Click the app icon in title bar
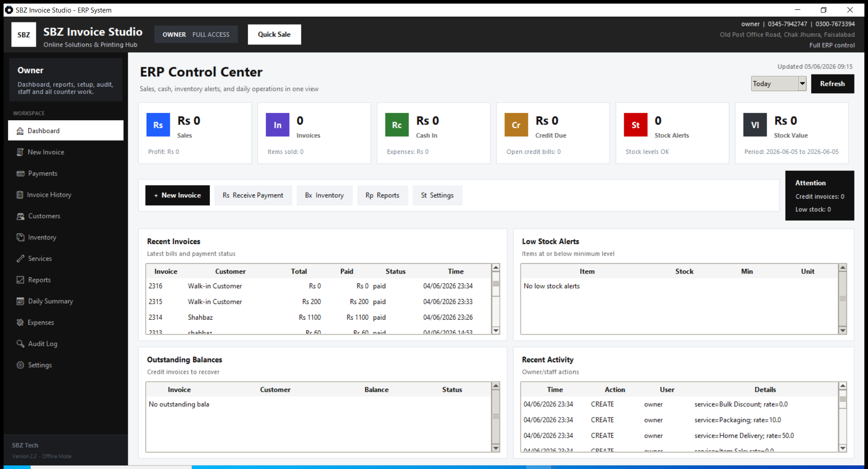 (x=9, y=10)
